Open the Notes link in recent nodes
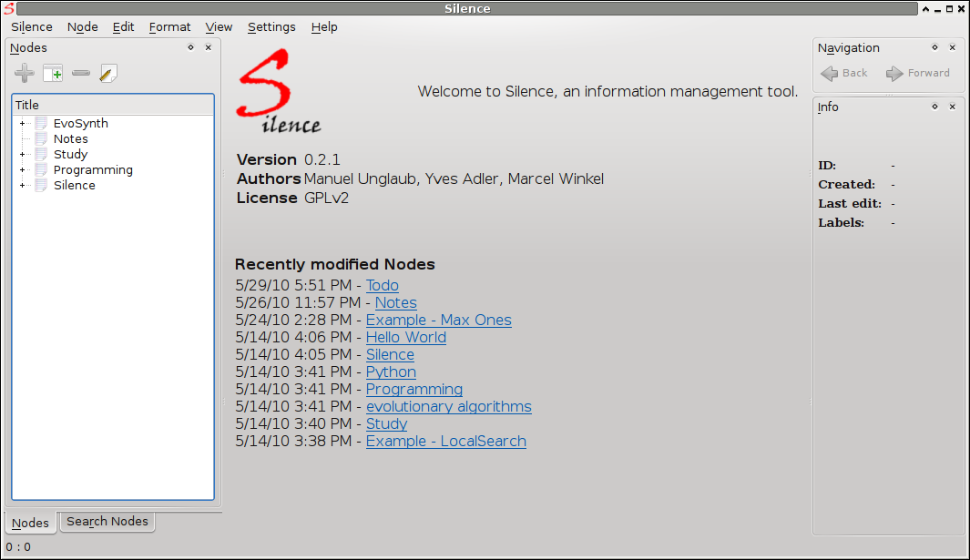Viewport: 970px width, 560px height. [396, 302]
